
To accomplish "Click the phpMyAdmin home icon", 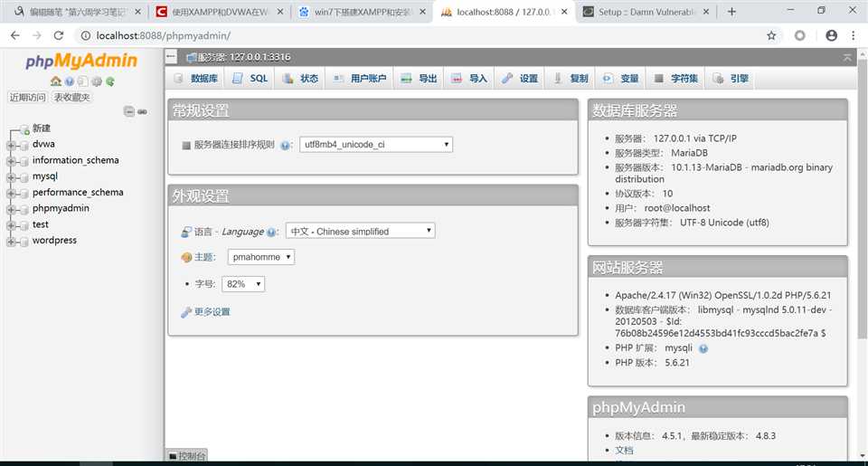I will point(56,81).
